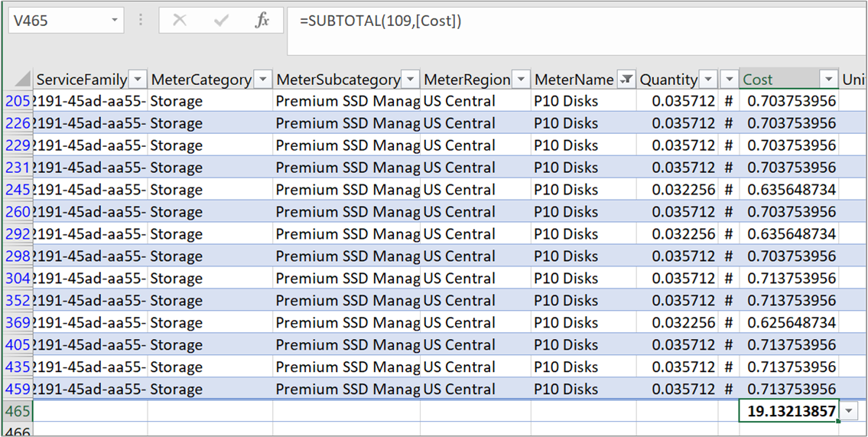Click the Select All corner triangle
Viewport: 868px width, 437px height.
click(23, 80)
